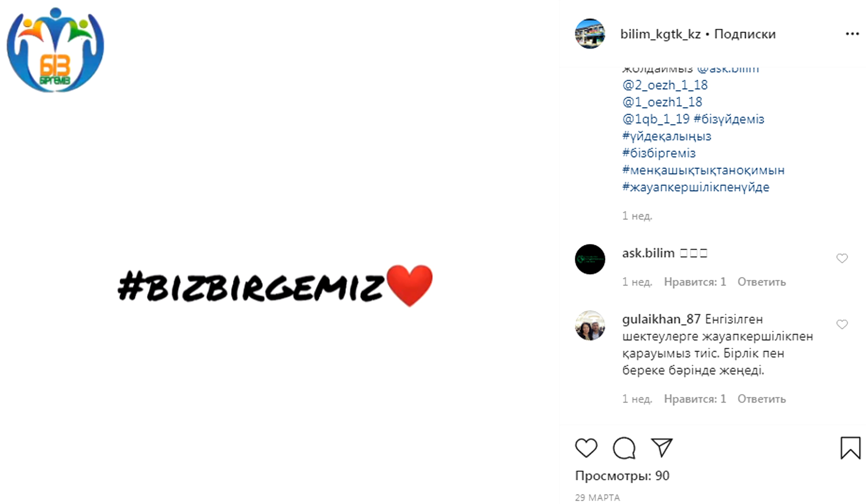Open the comment speech bubble icon
Image resolution: width=866 pixels, height=504 pixels.
click(624, 448)
